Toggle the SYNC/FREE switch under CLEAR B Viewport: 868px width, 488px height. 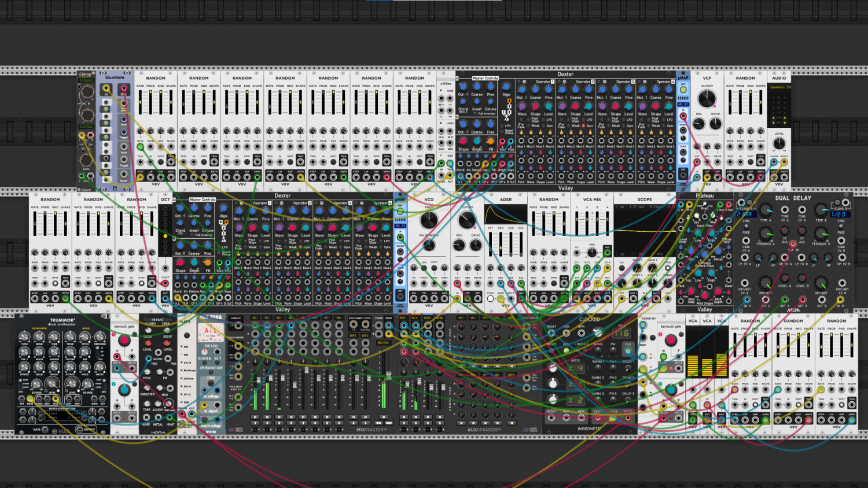tap(841, 227)
